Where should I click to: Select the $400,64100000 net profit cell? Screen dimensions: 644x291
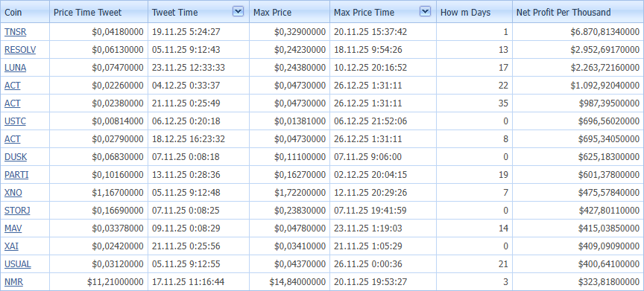tap(578, 264)
